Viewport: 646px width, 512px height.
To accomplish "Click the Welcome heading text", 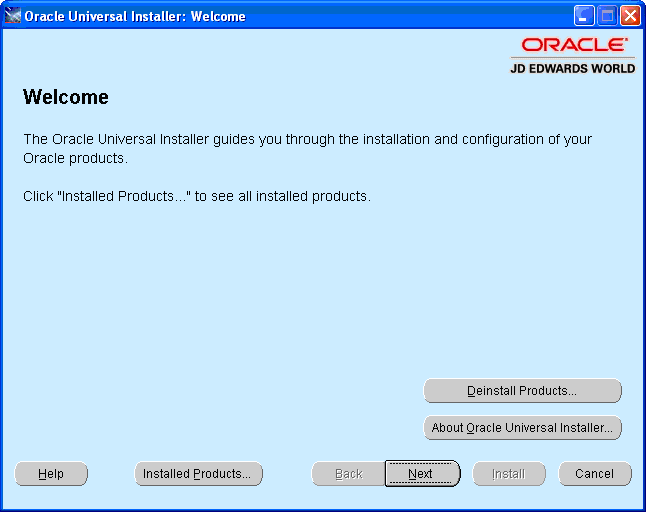I will coord(66,97).
